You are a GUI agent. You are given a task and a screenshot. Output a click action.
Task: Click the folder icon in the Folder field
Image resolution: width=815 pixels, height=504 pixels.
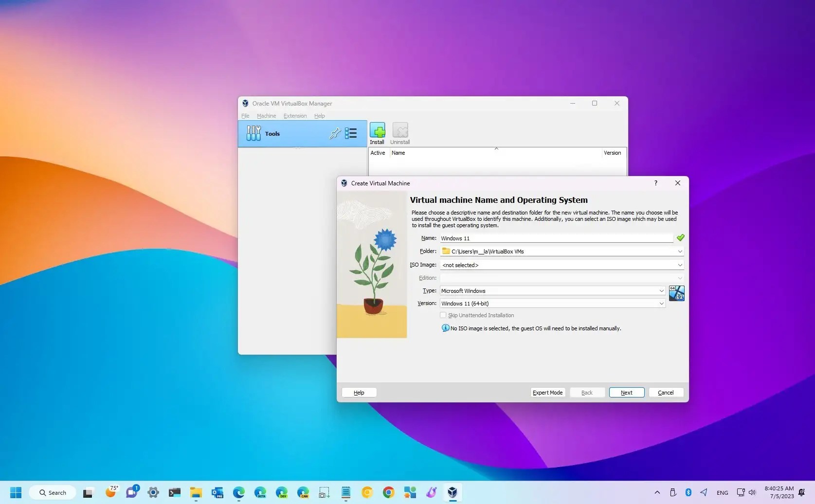(446, 251)
